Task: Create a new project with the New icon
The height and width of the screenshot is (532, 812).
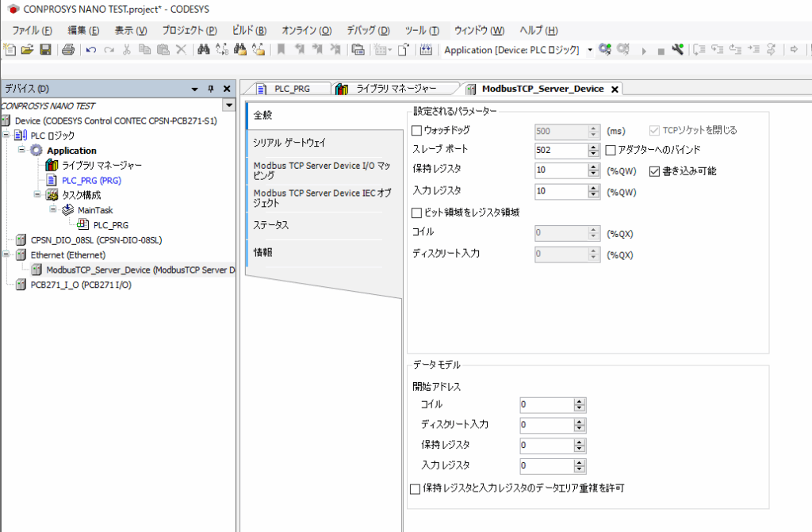Action: click(10, 50)
